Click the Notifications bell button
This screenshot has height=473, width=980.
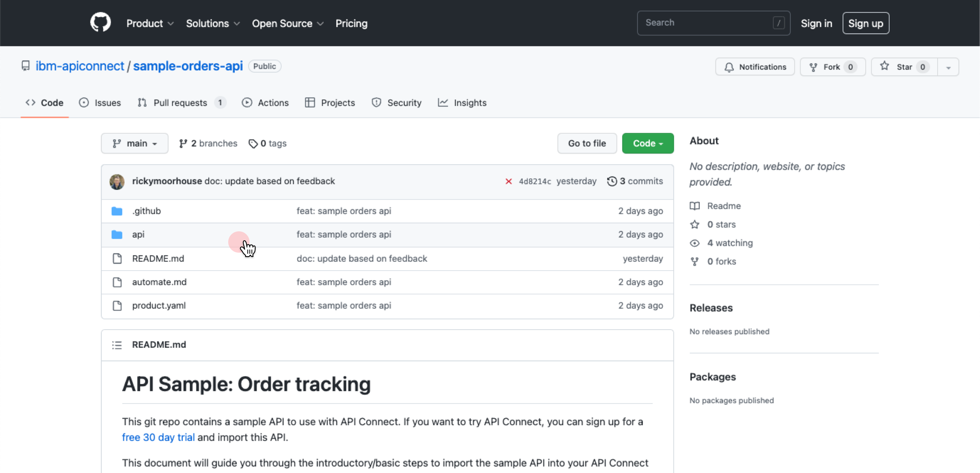[x=755, y=67]
